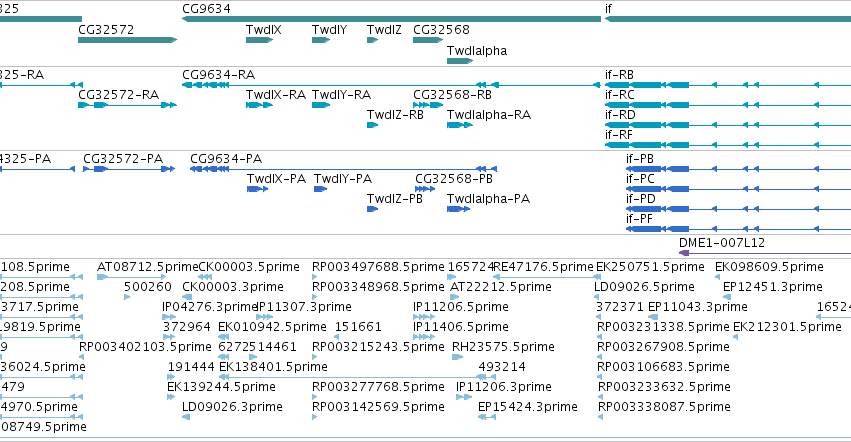Click the EK139244.5prime EST
851x442 pixels.
pos(171,397)
